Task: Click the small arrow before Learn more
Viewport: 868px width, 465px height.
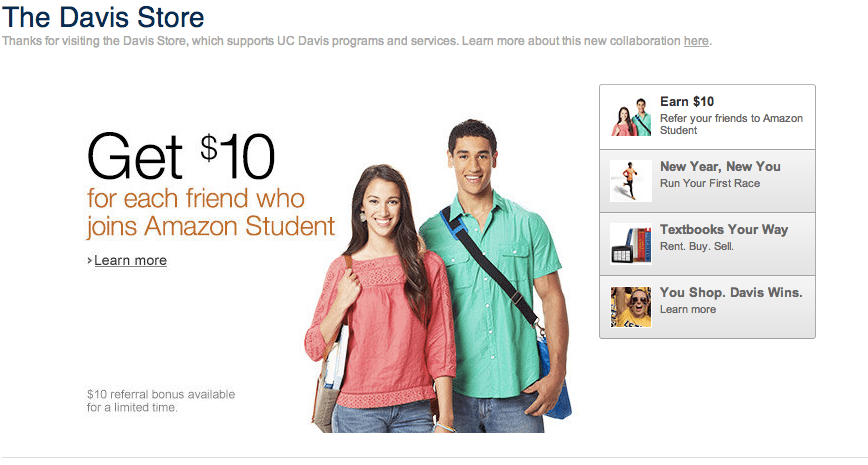Action: (90, 260)
